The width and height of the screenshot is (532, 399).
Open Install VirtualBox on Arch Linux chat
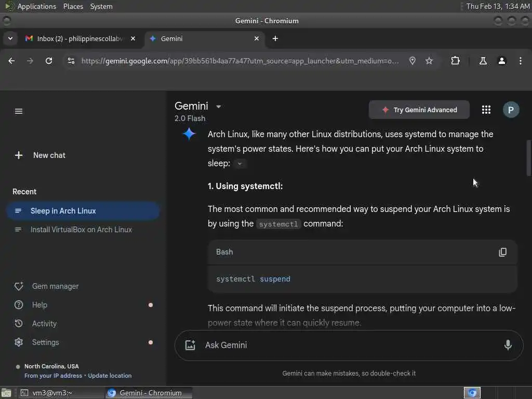[83, 230]
